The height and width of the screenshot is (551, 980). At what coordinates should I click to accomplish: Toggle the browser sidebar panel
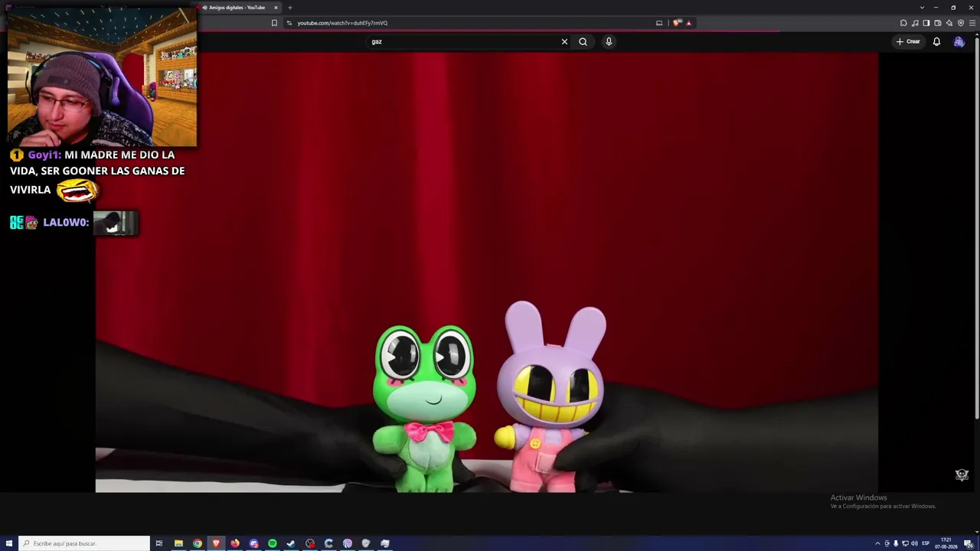tap(926, 23)
